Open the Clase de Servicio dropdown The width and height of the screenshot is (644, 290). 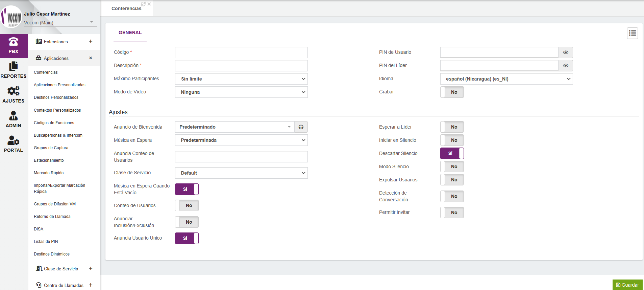(x=241, y=173)
